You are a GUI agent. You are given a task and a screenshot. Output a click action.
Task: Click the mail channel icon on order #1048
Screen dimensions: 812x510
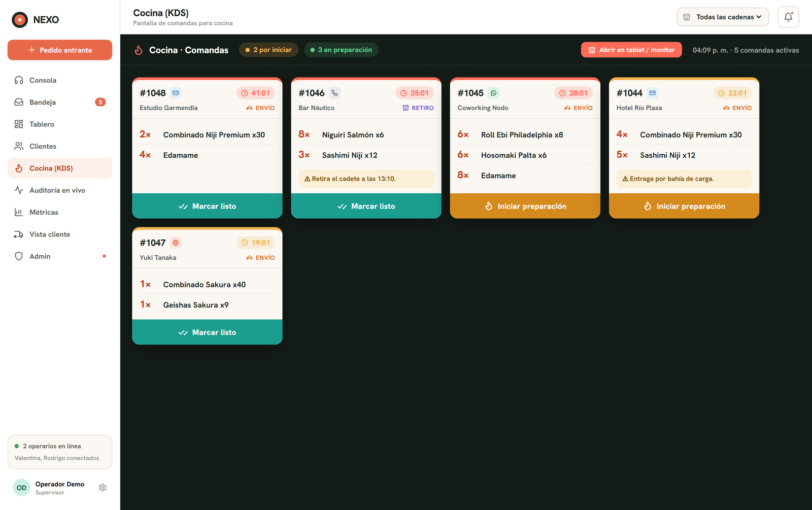[176, 93]
